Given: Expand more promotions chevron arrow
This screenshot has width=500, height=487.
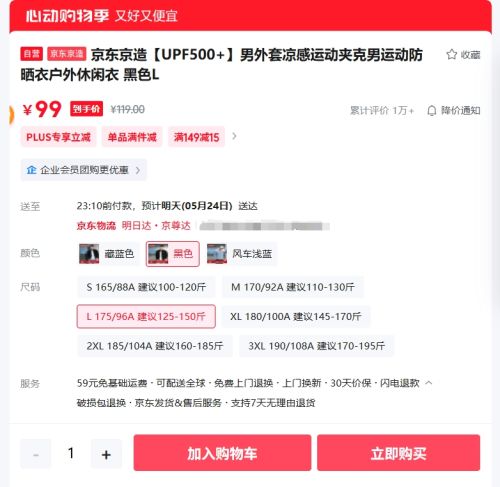Looking at the screenshot, I should pyautogui.click(x=234, y=136).
